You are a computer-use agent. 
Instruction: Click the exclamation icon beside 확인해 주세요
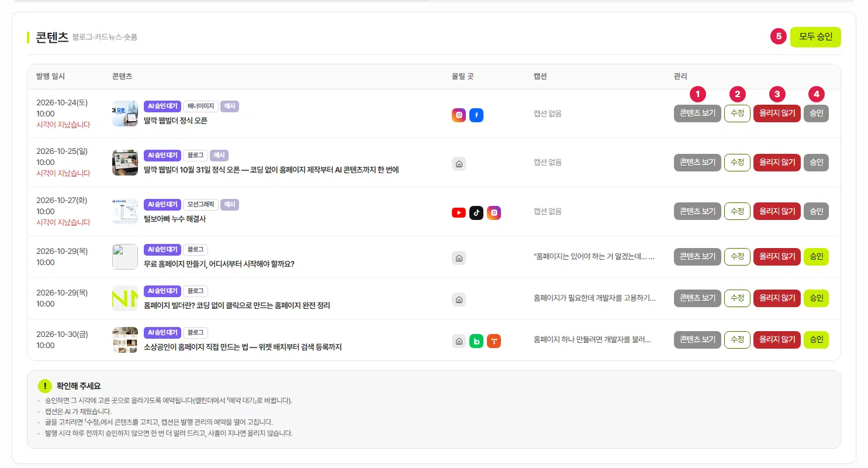[44, 386]
